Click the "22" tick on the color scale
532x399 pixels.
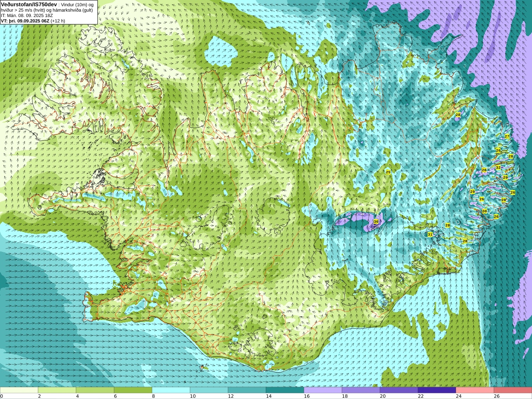(421, 396)
